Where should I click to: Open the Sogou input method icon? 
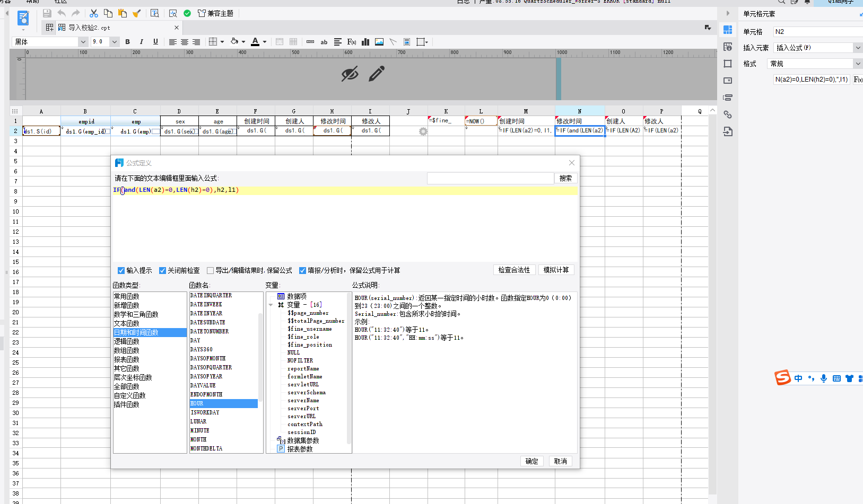(x=782, y=377)
